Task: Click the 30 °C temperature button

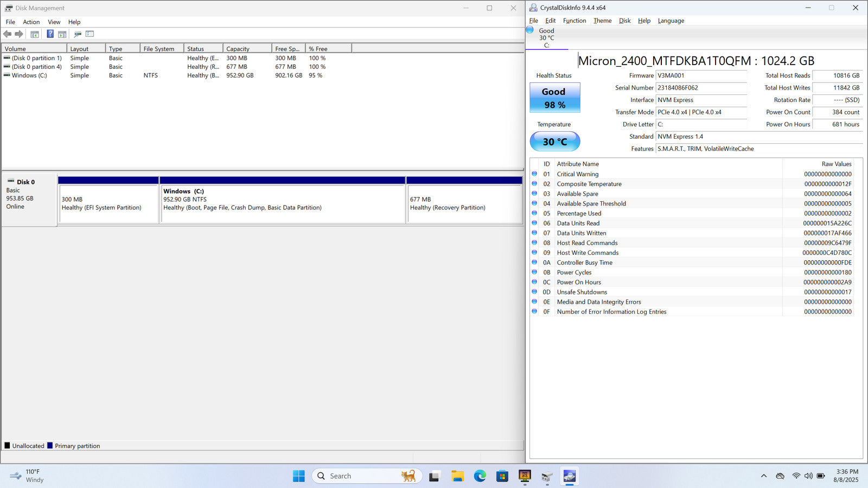Action: pyautogui.click(x=554, y=142)
